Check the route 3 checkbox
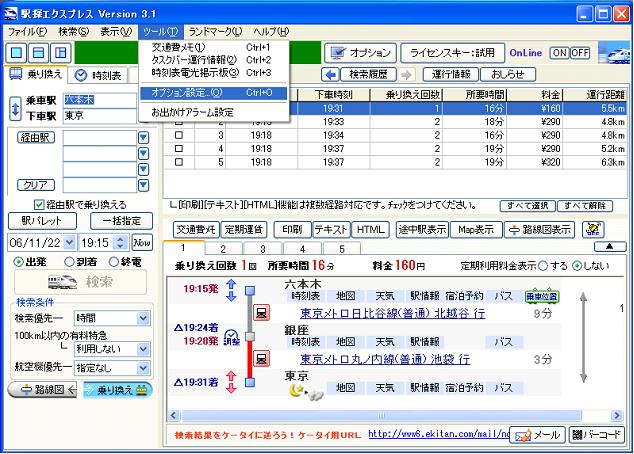 179,135
